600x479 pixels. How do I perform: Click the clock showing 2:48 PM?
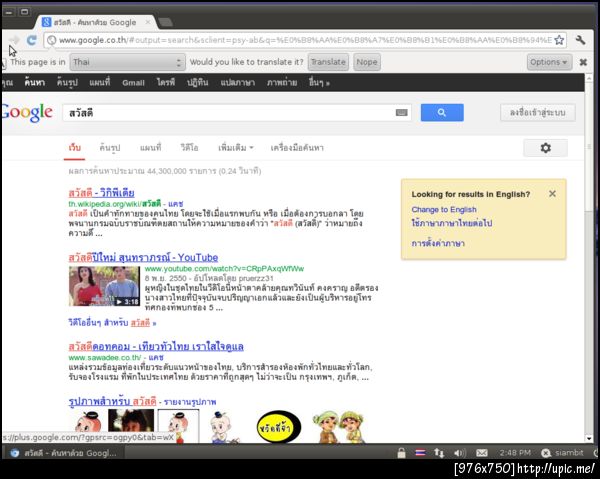point(515,453)
